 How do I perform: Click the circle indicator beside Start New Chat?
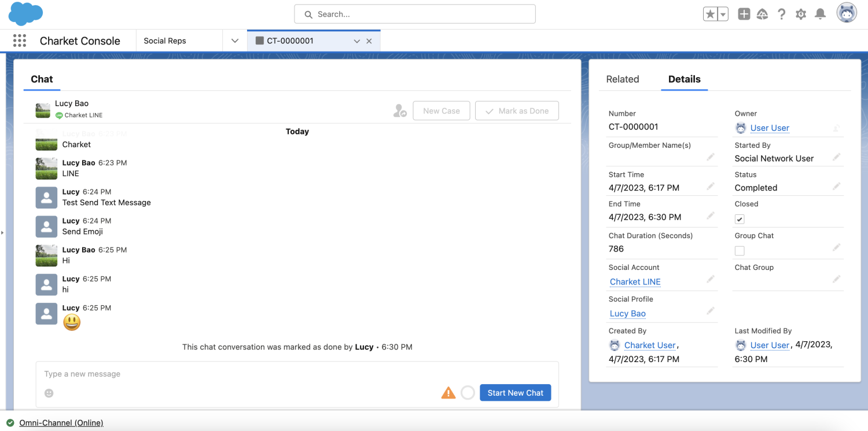pyautogui.click(x=468, y=393)
